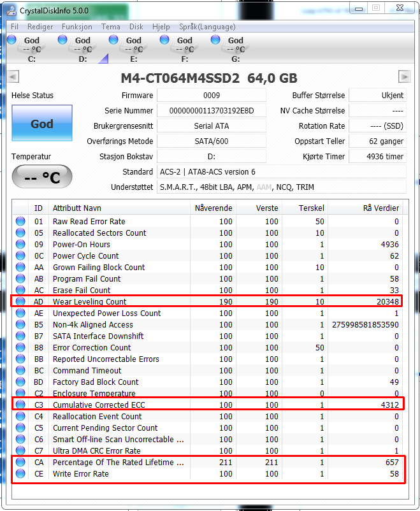Click status orb for Command Timeout
Screen dimensions: 420x511
point(20,370)
